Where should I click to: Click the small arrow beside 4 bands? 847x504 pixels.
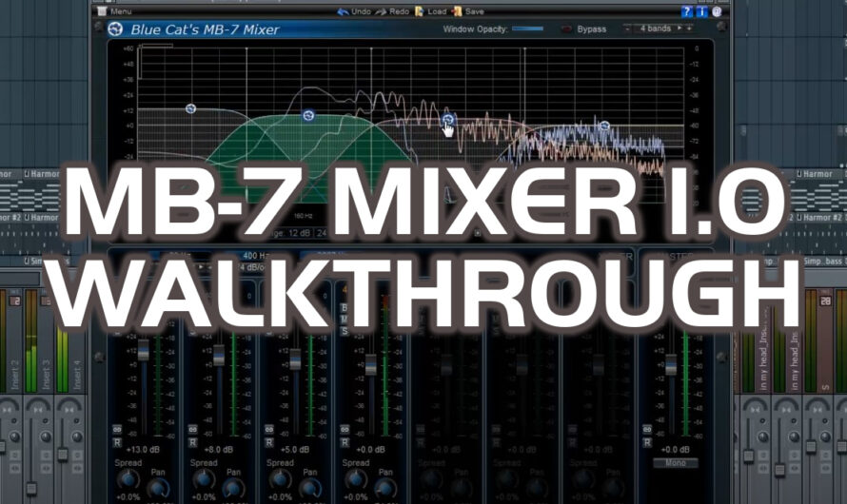tap(680, 29)
